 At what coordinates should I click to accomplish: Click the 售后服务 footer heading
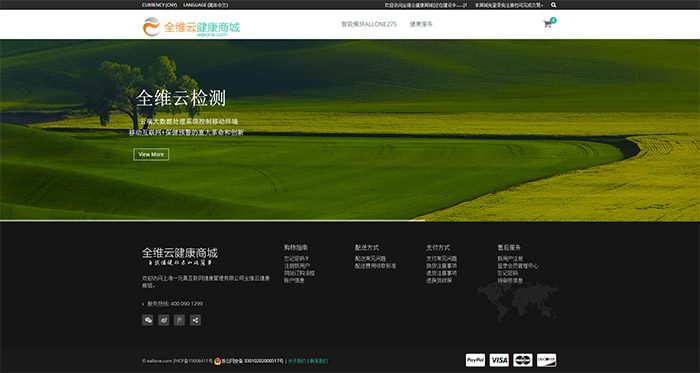(x=509, y=247)
